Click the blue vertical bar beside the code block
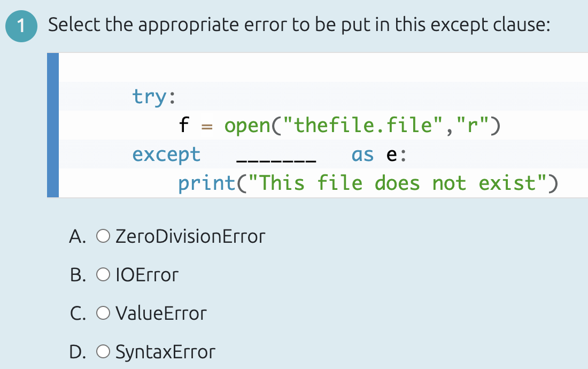Screen dimensions: 588x369 pyautogui.click(x=52, y=125)
